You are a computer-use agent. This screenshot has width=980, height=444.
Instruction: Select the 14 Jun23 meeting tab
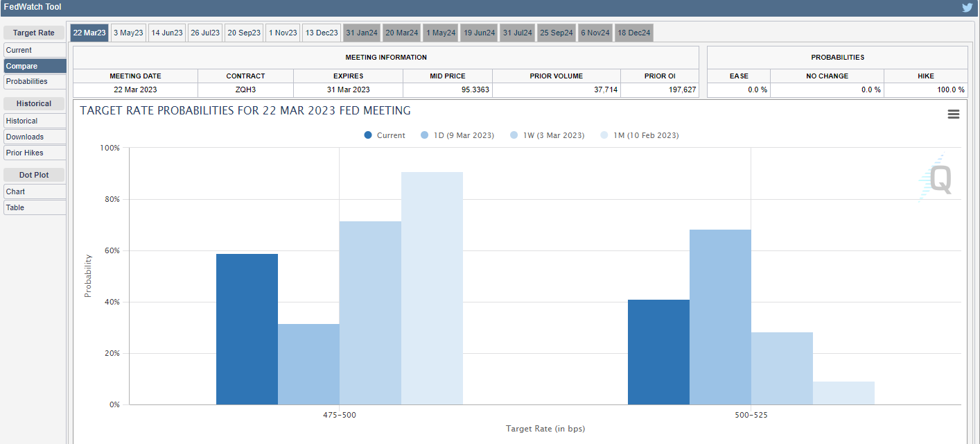(x=167, y=33)
